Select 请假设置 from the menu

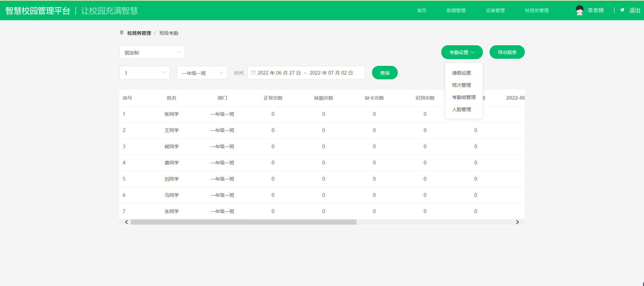(x=461, y=73)
